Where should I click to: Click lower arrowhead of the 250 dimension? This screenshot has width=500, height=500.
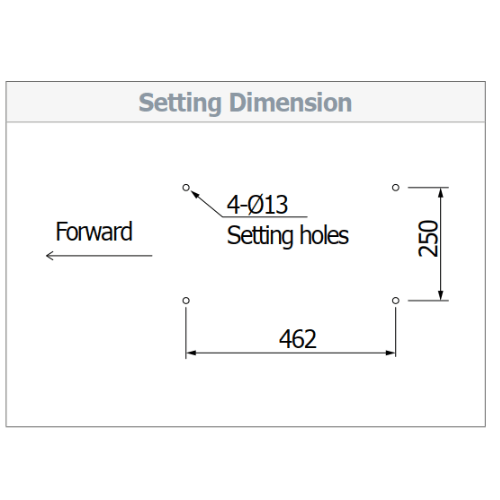441,295
